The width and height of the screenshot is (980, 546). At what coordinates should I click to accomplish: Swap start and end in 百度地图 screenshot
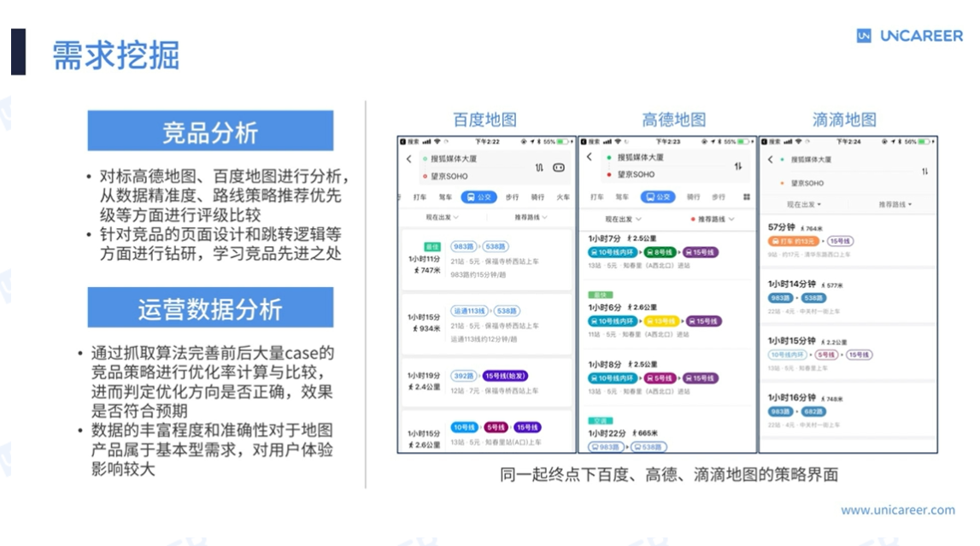point(539,167)
